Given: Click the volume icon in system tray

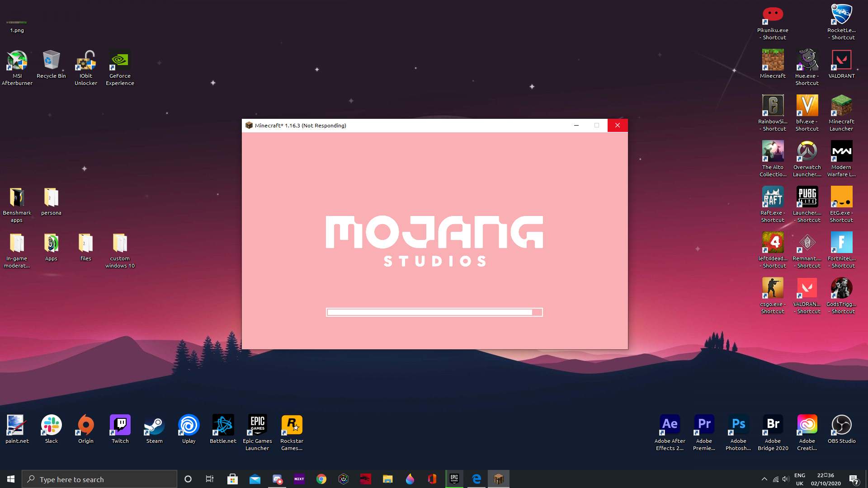Looking at the screenshot, I should click(x=786, y=479).
